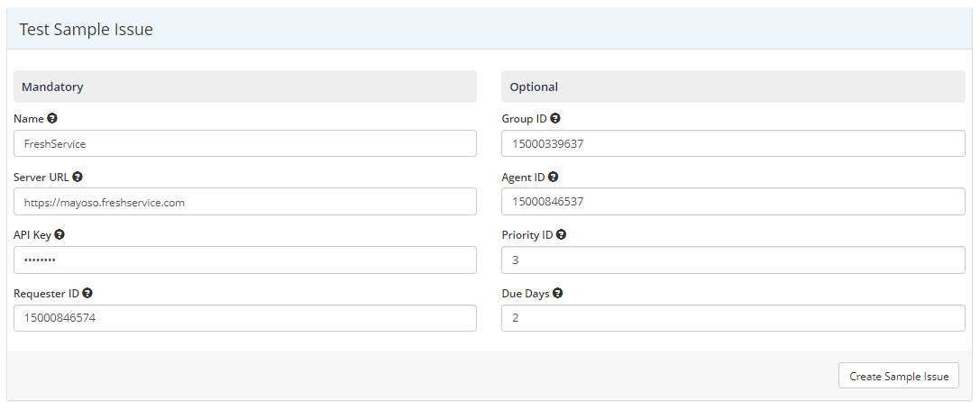Select the masked API Key field
Image resolution: width=980 pixels, height=410 pixels.
(x=245, y=260)
